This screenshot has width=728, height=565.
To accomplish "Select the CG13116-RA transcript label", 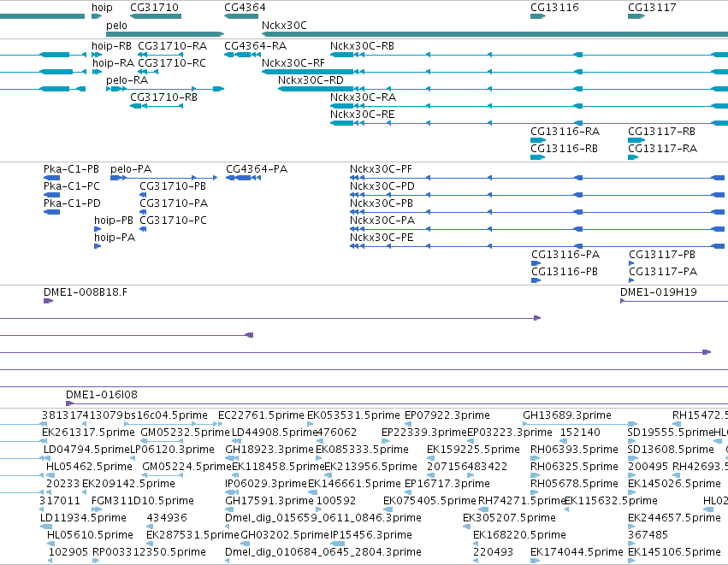I will point(565,132).
